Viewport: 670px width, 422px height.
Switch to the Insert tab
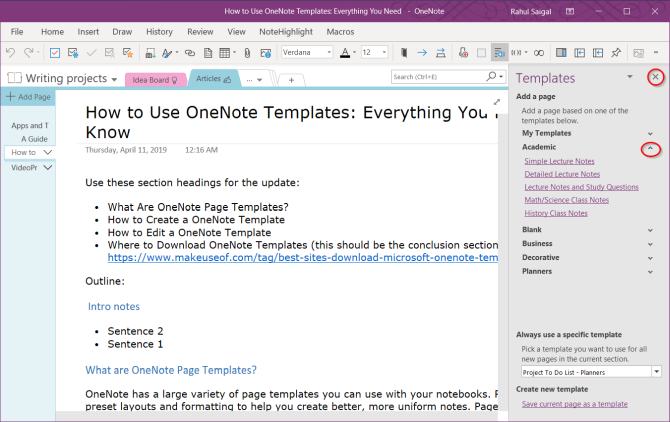88,32
